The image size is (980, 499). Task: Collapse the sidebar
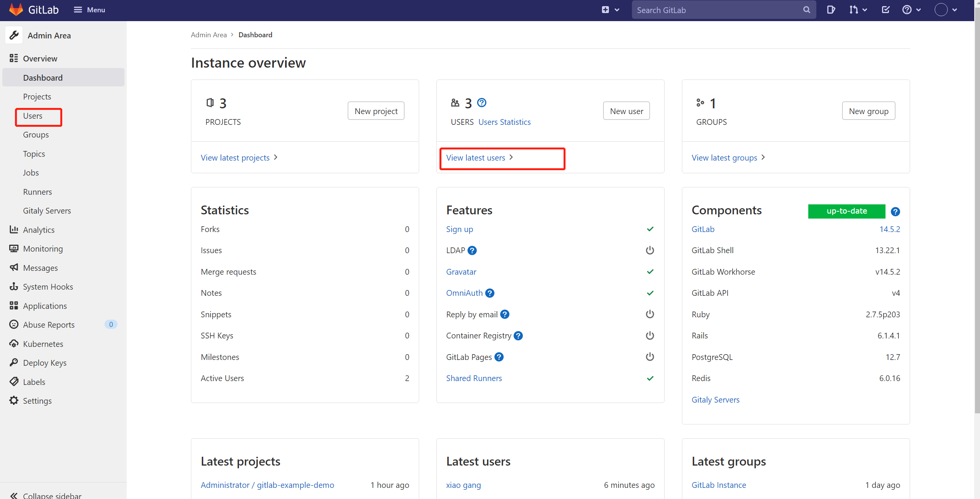46,495
